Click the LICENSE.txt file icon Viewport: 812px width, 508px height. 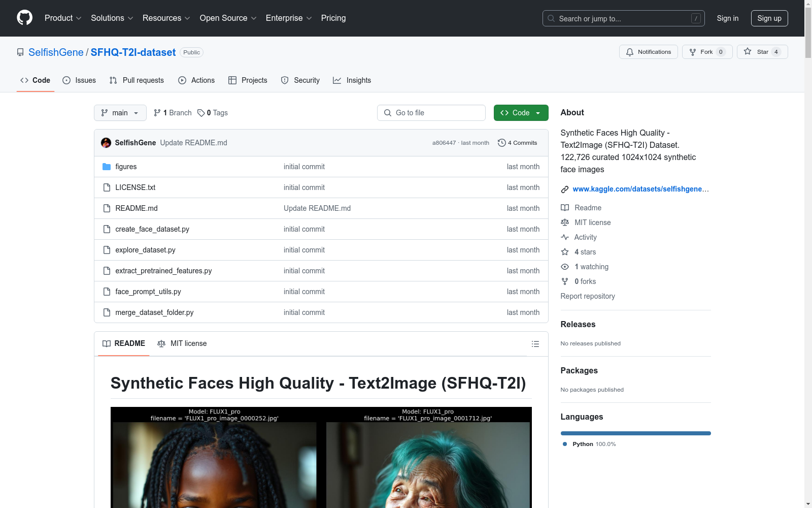click(x=107, y=187)
